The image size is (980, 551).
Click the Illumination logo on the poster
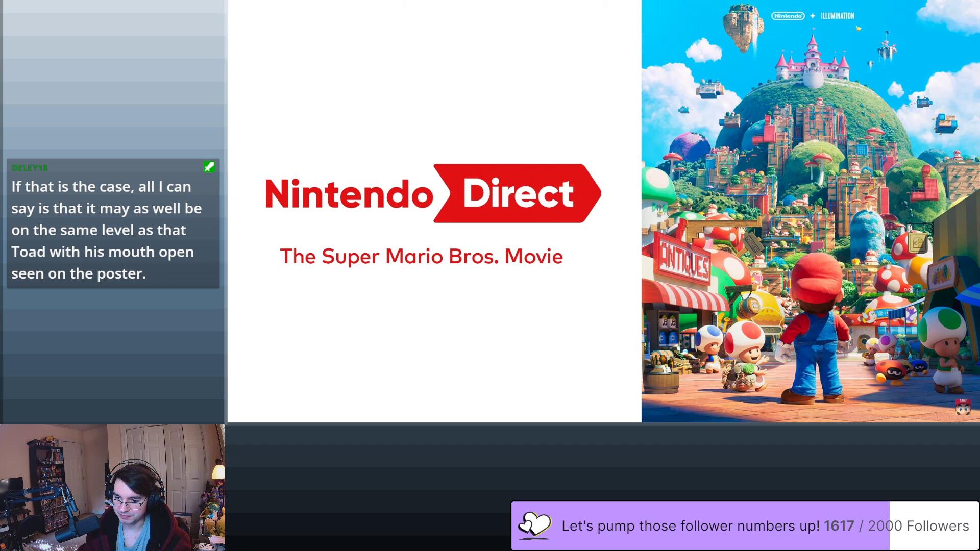[837, 16]
